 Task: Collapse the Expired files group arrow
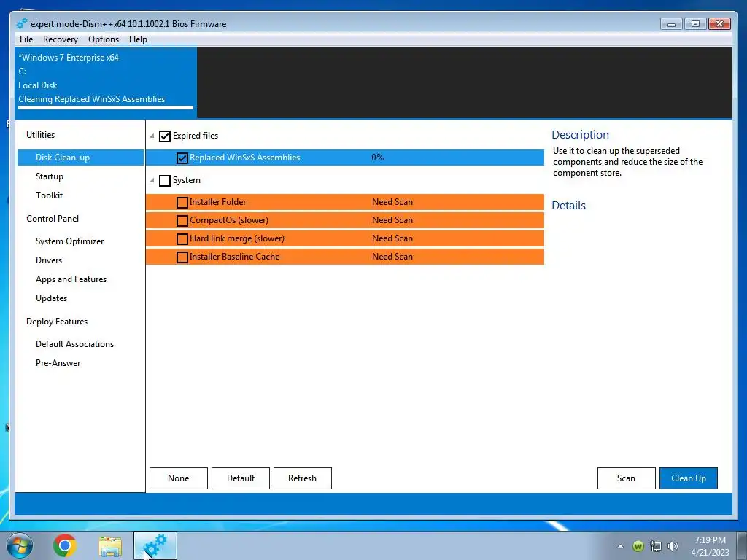[152, 136]
